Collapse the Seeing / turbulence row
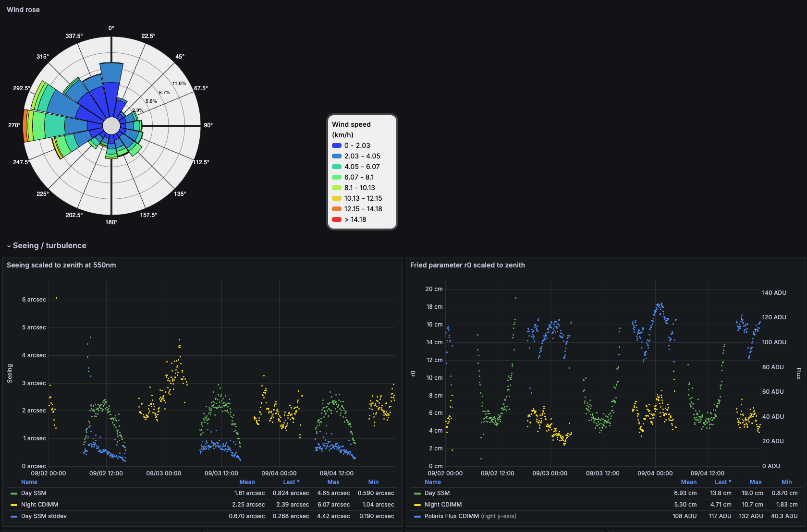The height and width of the screenshot is (532, 807). click(x=47, y=245)
